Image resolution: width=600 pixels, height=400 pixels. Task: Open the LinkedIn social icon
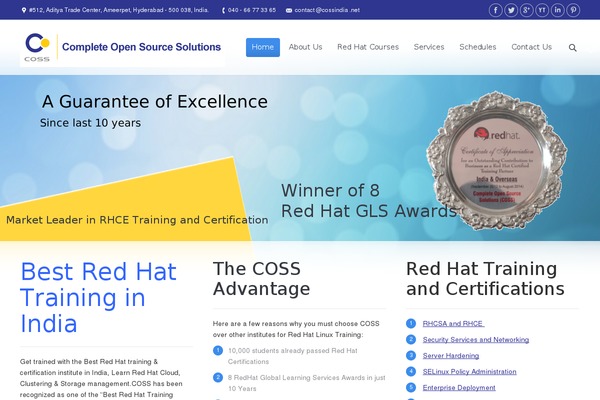(x=558, y=10)
